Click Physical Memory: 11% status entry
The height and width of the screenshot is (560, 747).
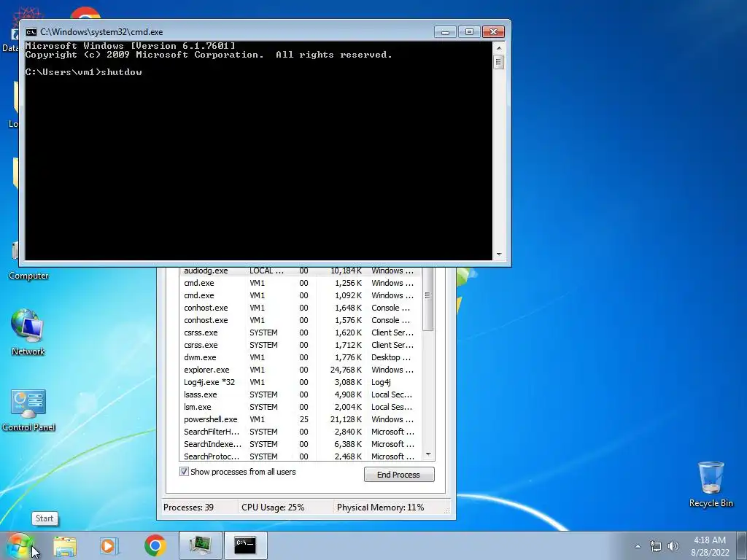click(380, 507)
